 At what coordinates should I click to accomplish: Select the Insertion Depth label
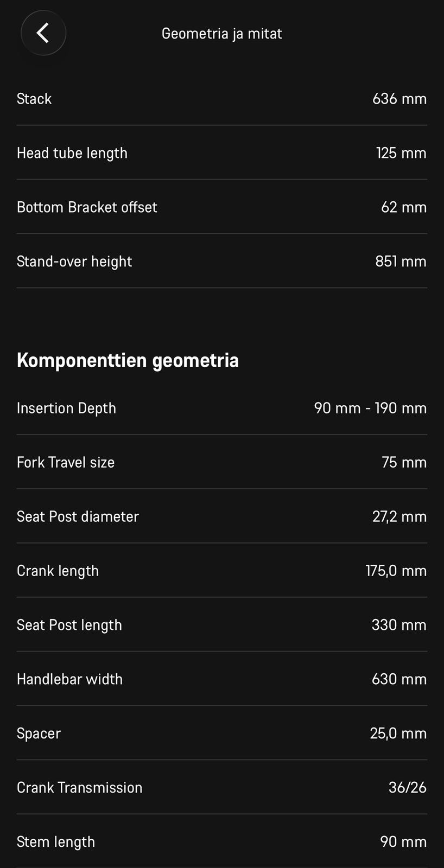(x=66, y=408)
